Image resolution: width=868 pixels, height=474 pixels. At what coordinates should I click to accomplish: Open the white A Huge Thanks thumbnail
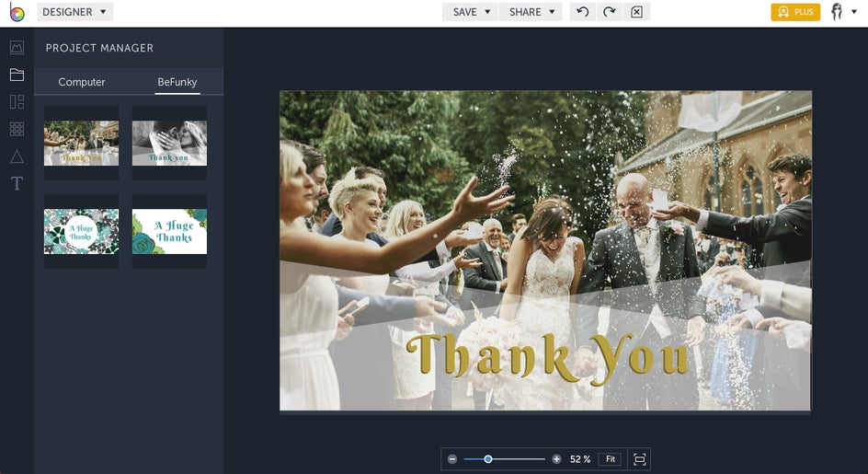tap(169, 231)
